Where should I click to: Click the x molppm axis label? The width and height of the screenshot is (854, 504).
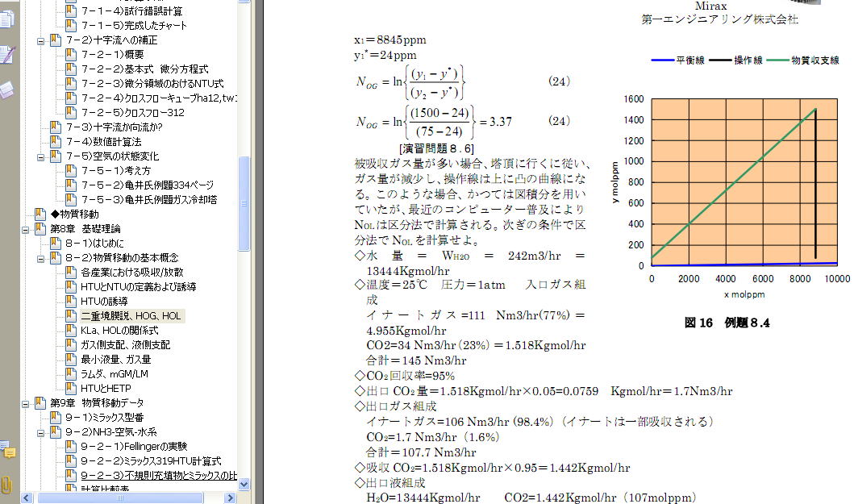744,295
